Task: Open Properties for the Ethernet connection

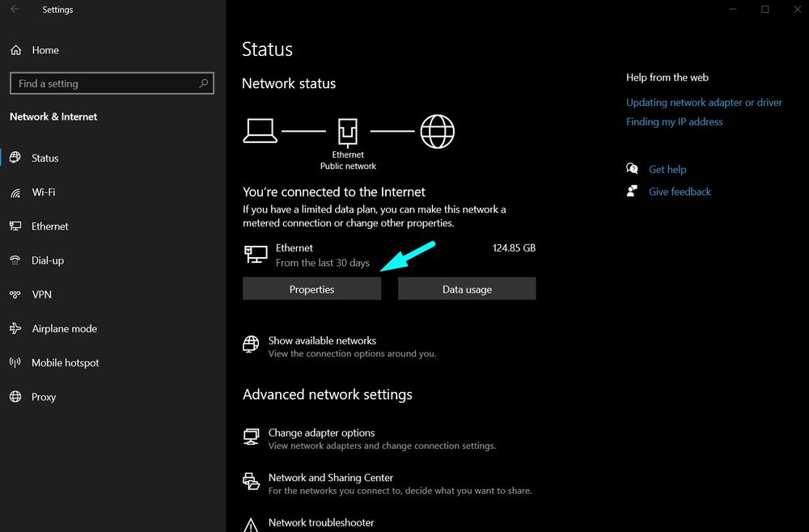Action: pyautogui.click(x=311, y=289)
